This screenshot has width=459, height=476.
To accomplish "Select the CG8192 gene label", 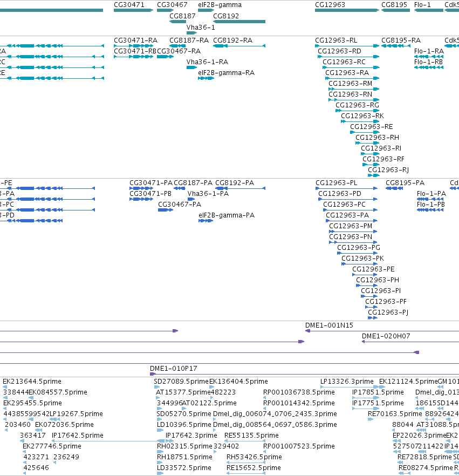I will [x=226, y=16].
